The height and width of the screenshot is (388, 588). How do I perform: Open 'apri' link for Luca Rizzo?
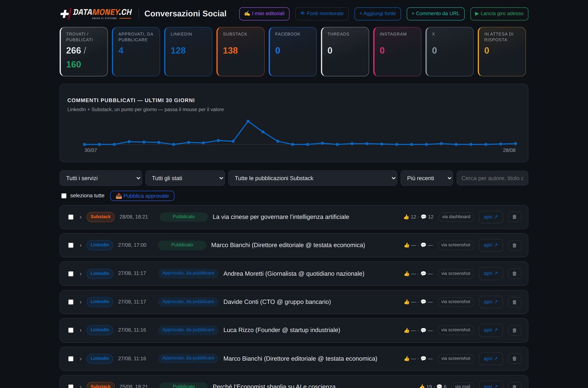pos(491,330)
